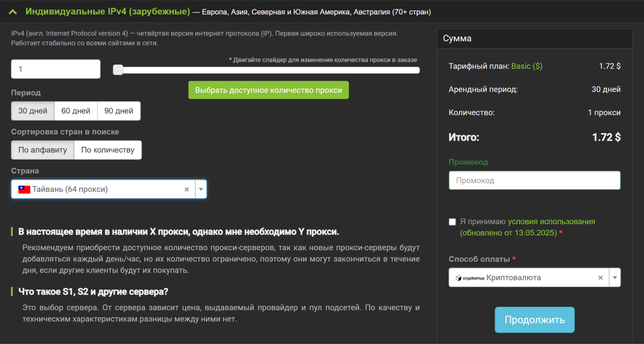Select the 90 дней period tab

point(118,111)
